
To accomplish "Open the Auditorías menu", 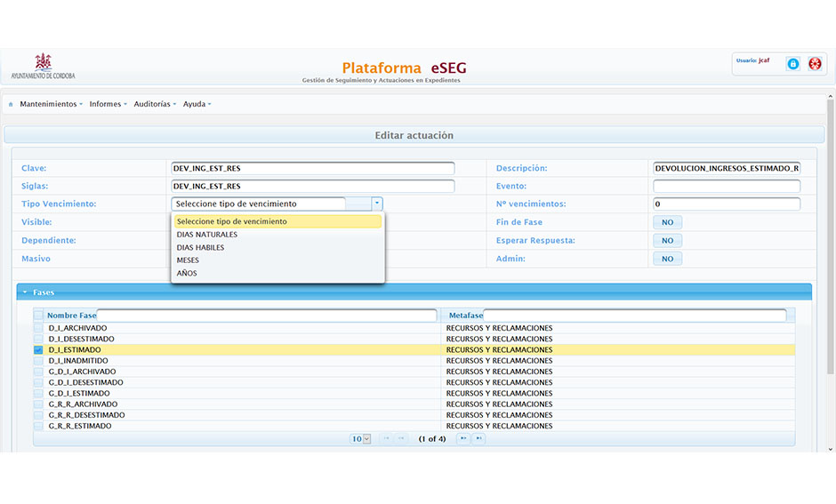I will pos(155,104).
